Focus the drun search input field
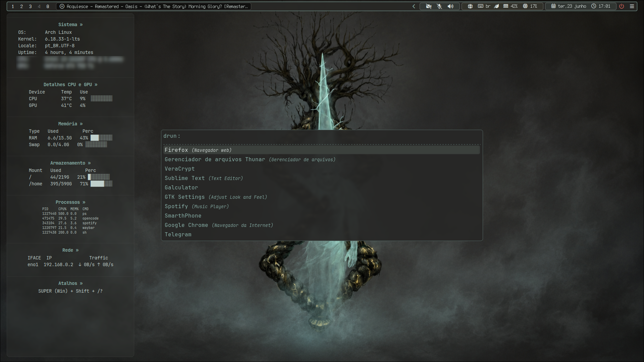This screenshot has width=644, height=362. point(322,136)
